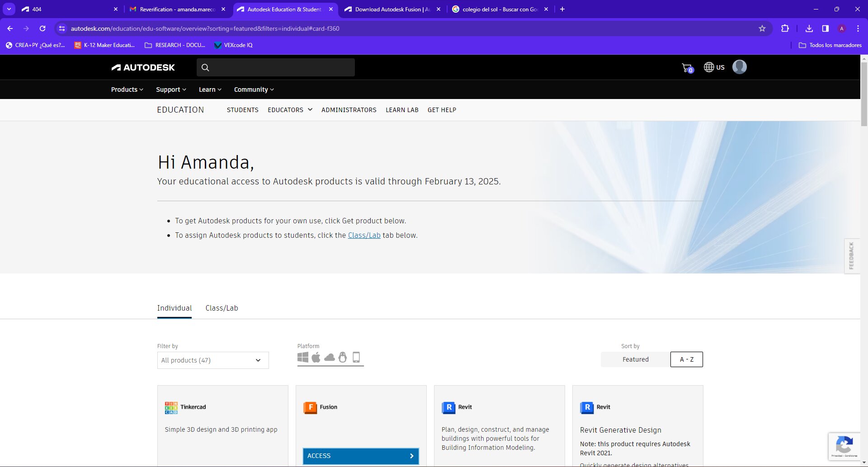Click the page vertical scrollbar

pos(864,94)
